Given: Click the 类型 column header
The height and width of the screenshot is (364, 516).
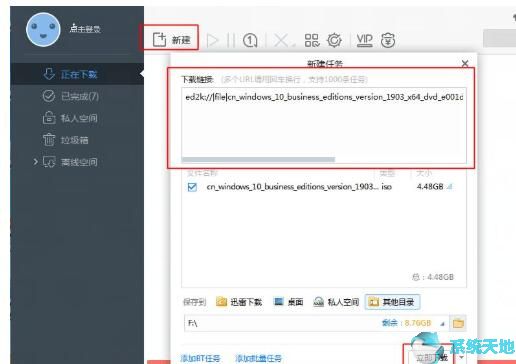Looking at the screenshot, I should (x=387, y=173).
